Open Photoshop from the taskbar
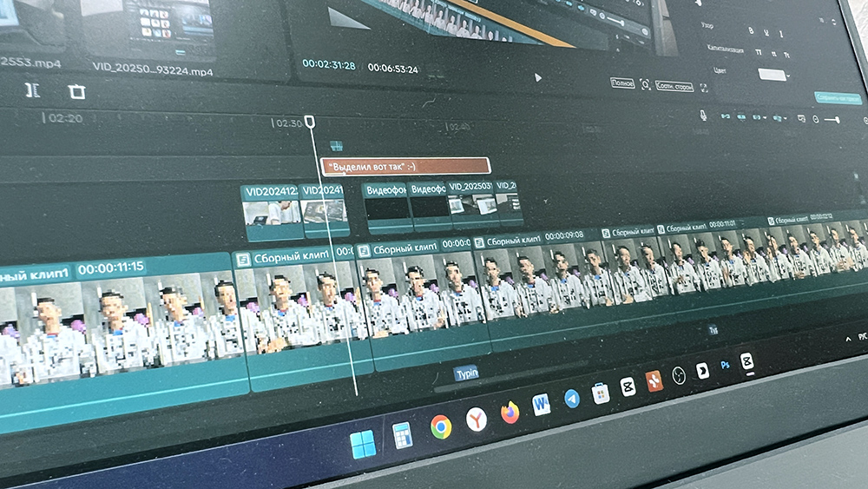 725,366
